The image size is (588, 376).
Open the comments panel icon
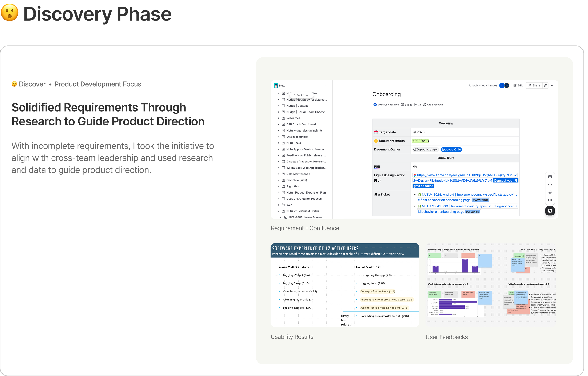pos(550,177)
